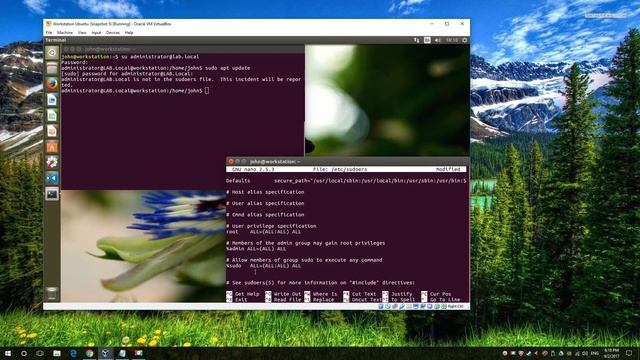Select the VirtualBox icon on Windows taskbar
This screenshot has width=640, height=360.
(x=105, y=353)
